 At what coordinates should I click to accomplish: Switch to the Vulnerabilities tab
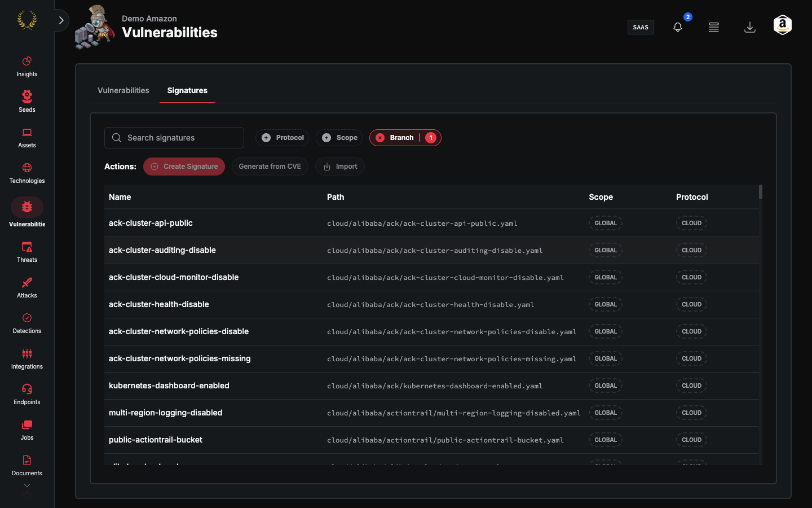tap(123, 90)
